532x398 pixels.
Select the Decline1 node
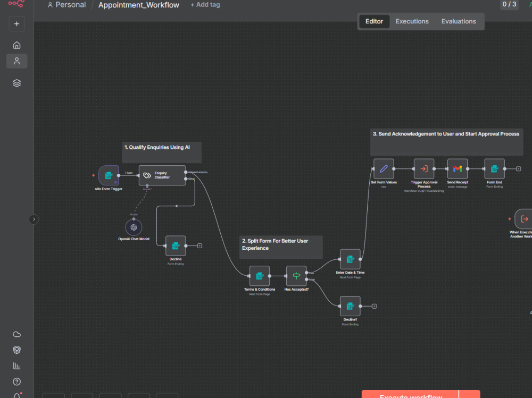click(x=350, y=306)
